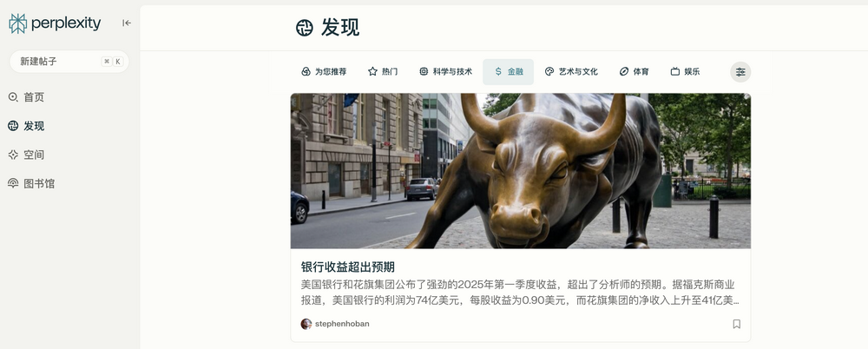Viewport: 868px width, 349px height.
Task: Open the stephenhoban author link
Action: (x=342, y=324)
